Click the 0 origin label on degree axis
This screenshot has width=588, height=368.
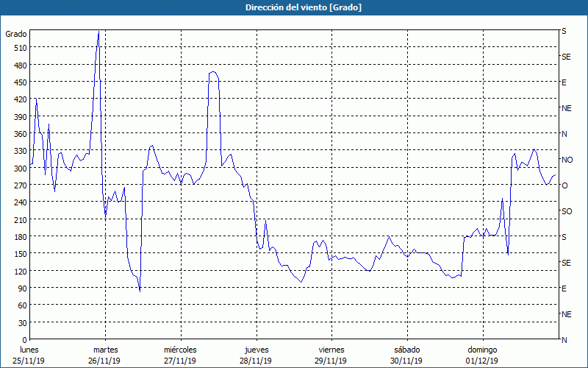(x=25, y=340)
